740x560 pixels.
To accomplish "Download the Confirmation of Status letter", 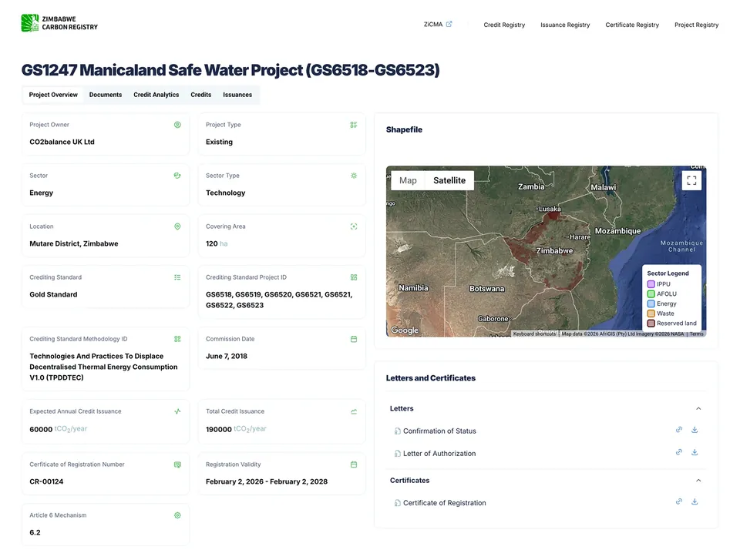I will [x=695, y=429].
